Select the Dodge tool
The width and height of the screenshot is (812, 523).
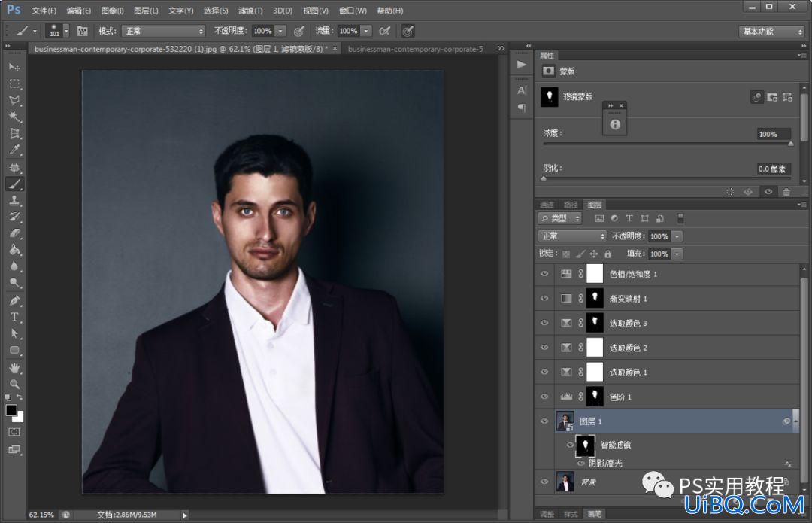(14, 283)
